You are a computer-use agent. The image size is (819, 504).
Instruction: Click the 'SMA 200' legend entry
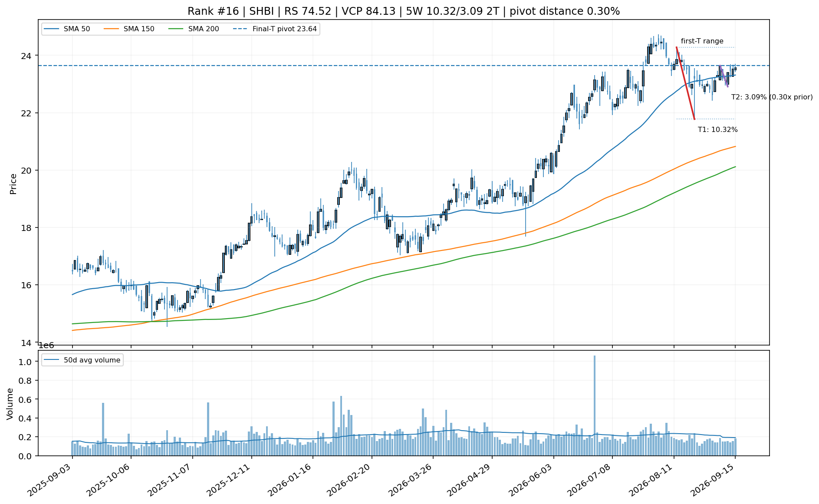194,29
